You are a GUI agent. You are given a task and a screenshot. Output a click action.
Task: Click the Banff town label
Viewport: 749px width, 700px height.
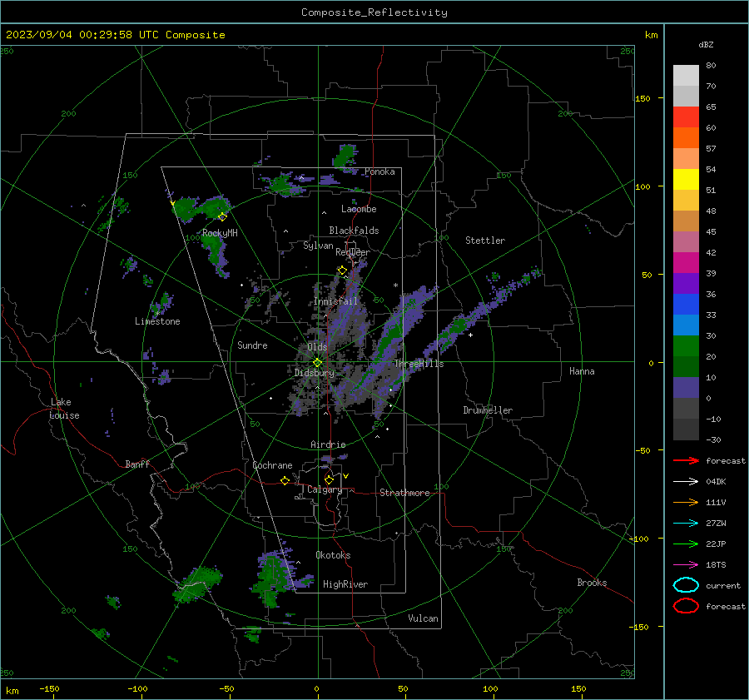coord(137,464)
